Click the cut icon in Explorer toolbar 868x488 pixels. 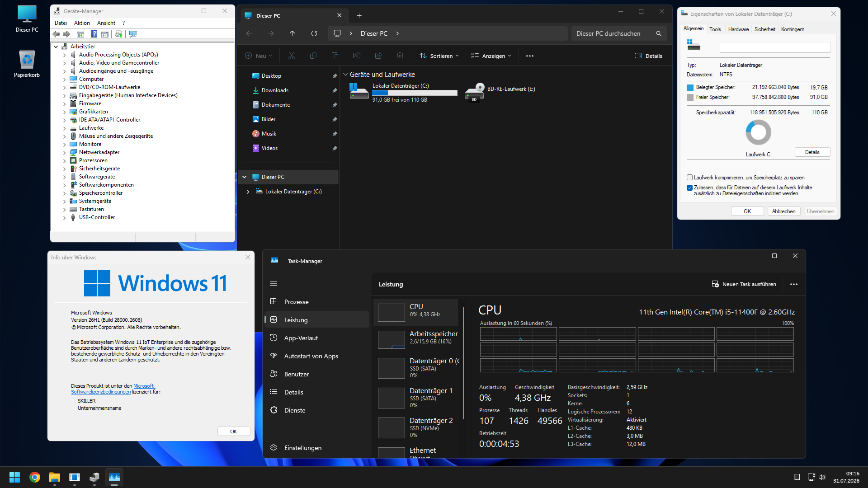click(292, 56)
